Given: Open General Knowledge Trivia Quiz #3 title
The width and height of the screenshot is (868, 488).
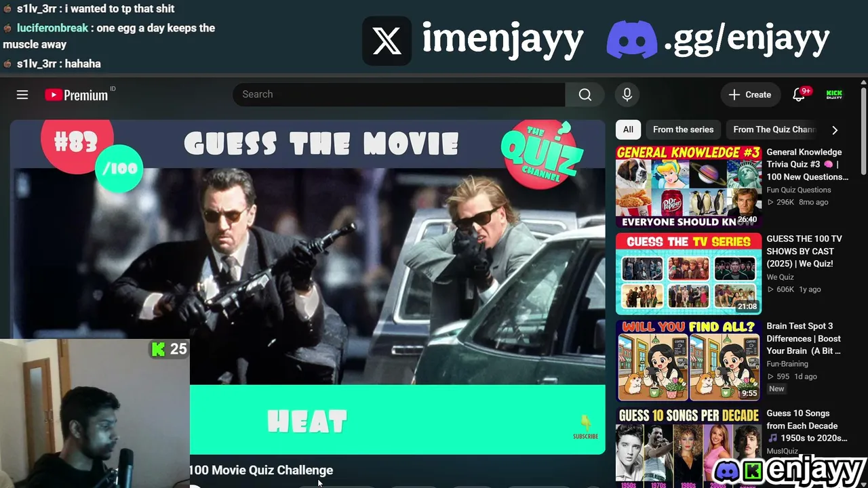Looking at the screenshot, I should click(x=807, y=165).
